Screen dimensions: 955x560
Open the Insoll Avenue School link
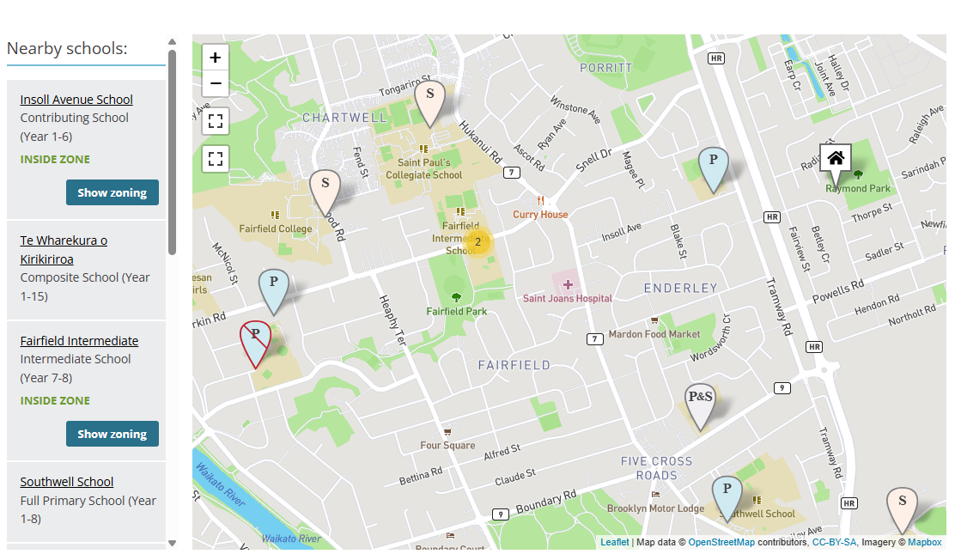tap(76, 100)
